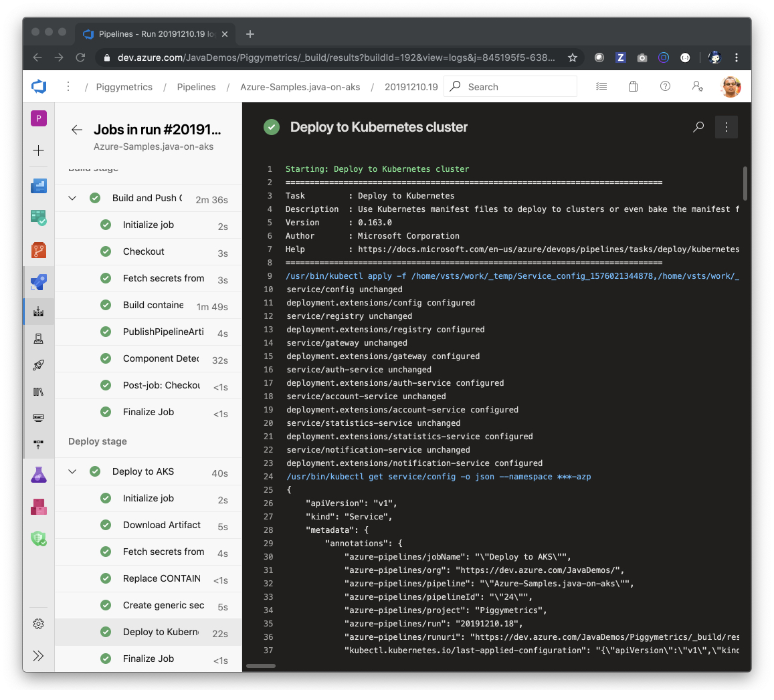This screenshot has height=700, width=774.
Task: Close the Pipelines browser tab
Action: click(x=225, y=34)
